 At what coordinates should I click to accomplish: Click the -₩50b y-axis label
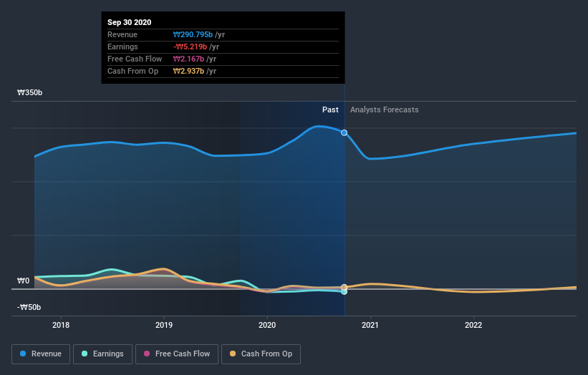(x=29, y=307)
